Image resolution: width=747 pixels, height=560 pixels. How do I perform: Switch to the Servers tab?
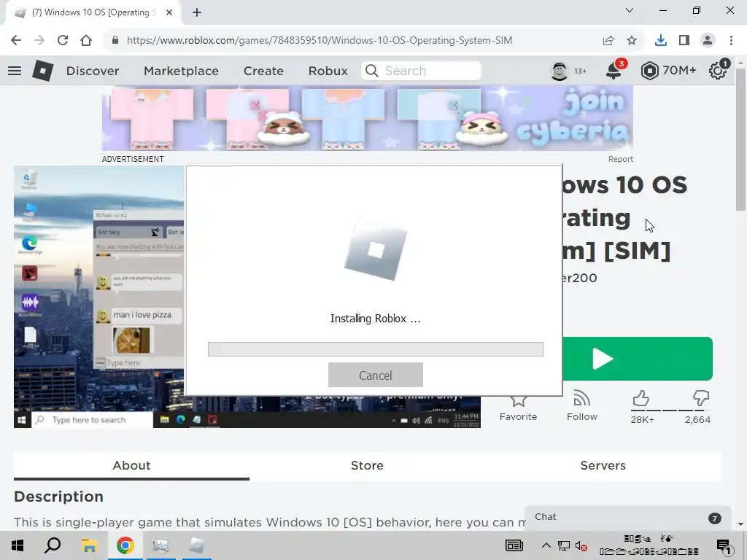pyautogui.click(x=603, y=466)
